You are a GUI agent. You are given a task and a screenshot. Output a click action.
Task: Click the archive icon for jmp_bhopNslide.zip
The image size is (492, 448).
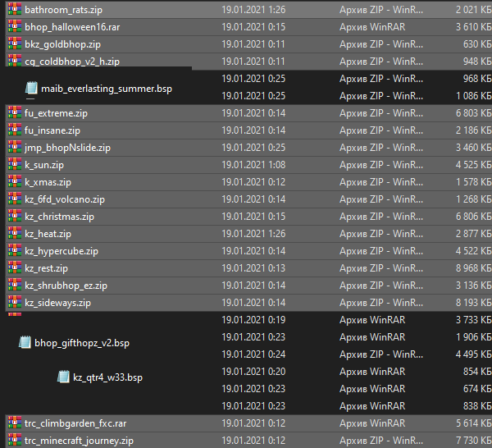click(15, 147)
